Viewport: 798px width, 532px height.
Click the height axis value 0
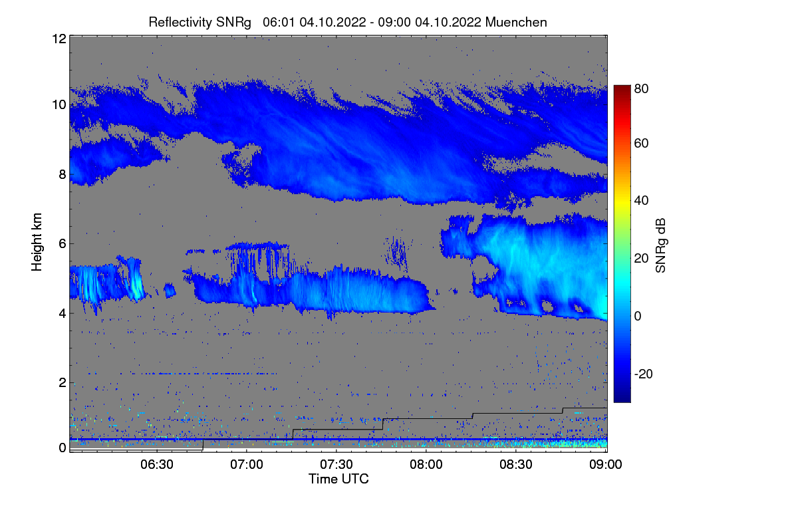[x=63, y=448]
